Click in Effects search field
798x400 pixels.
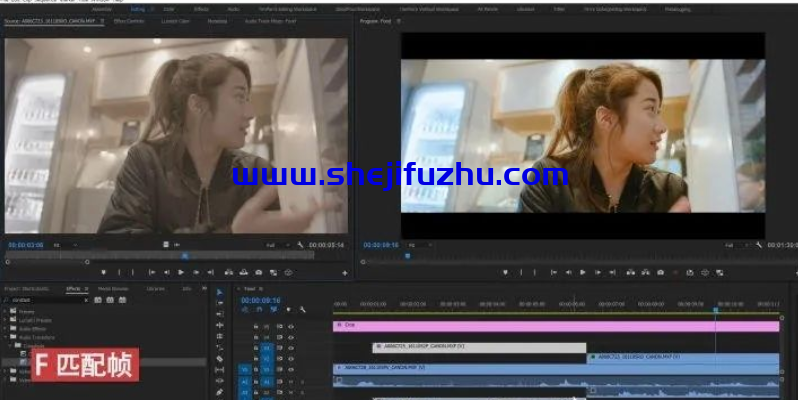46,300
